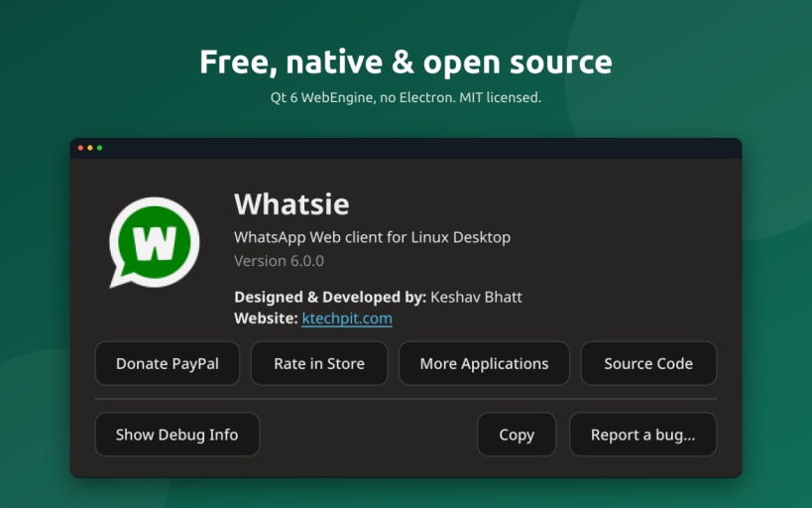Click the Rate in Store button
The height and width of the screenshot is (508, 812).
(x=319, y=363)
